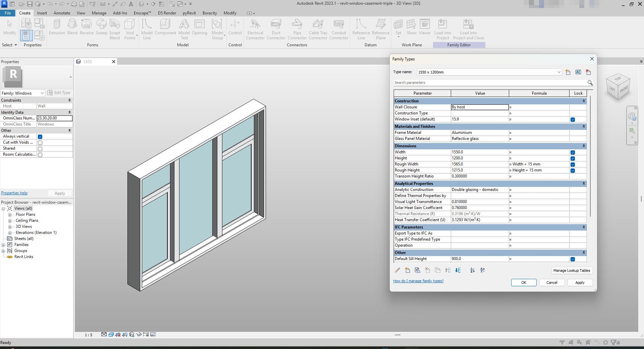Image resolution: width=644 pixels, height=349 pixels.
Task: Collapse the Analytical Properties group
Action: pos(584,184)
